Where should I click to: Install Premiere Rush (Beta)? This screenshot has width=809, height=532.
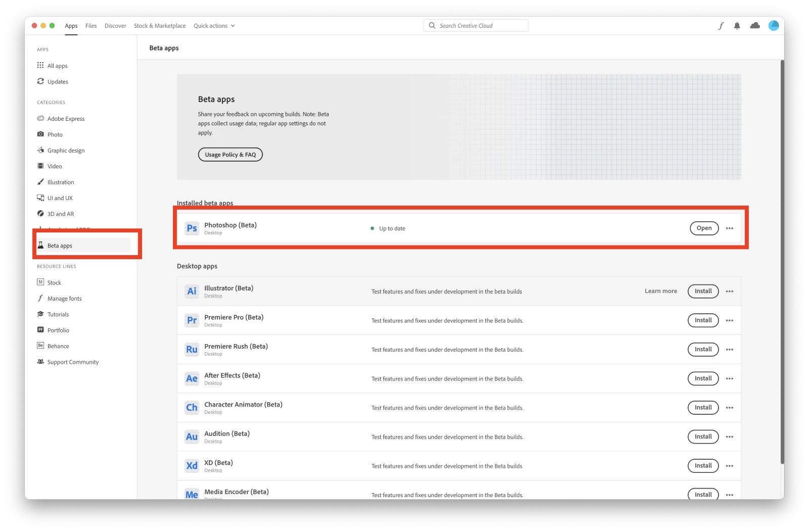coord(703,349)
